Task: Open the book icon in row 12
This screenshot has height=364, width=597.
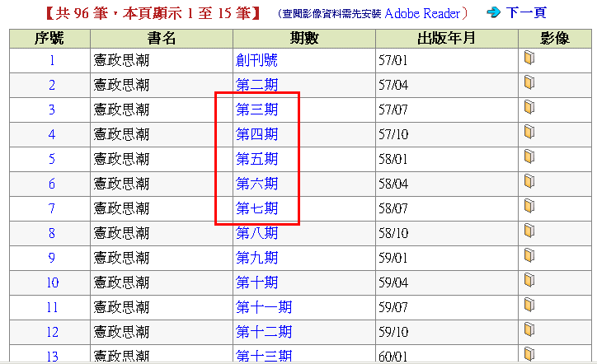Action: coord(529,330)
